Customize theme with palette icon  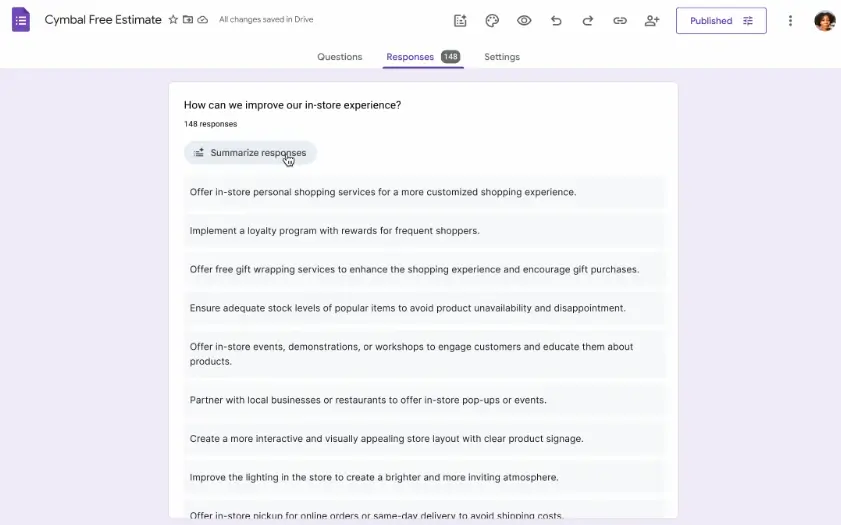492,21
